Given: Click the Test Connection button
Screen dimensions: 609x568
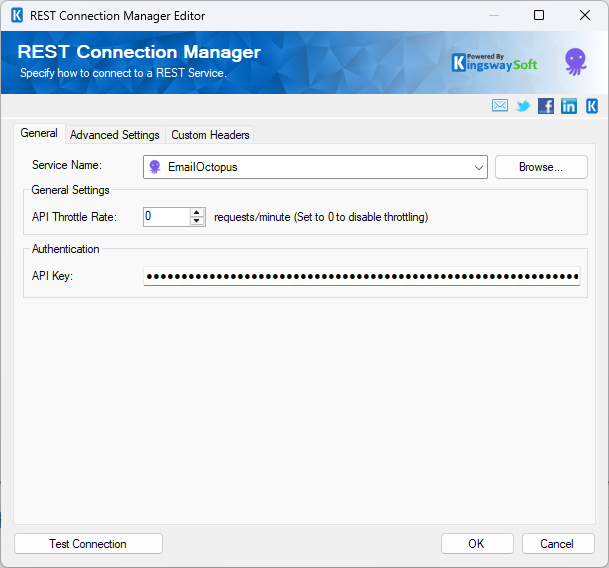Looking at the screenshot, I should 88,544.
